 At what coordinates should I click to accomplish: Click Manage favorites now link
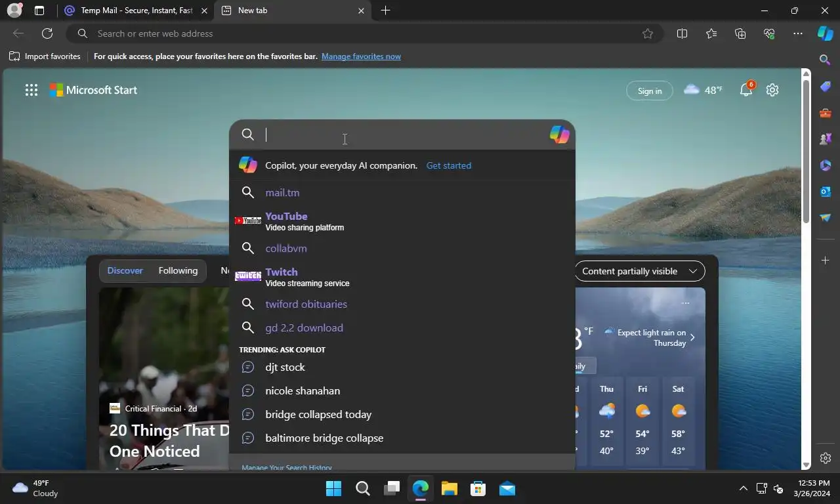[361, 56]
